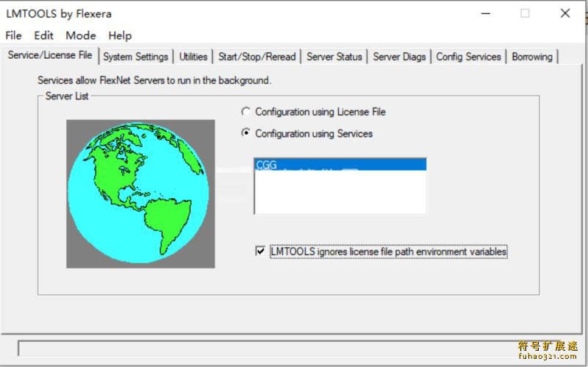This screenshot has height=367, width=588.
Task: Open the Mode menu
Action: point(81,35)
